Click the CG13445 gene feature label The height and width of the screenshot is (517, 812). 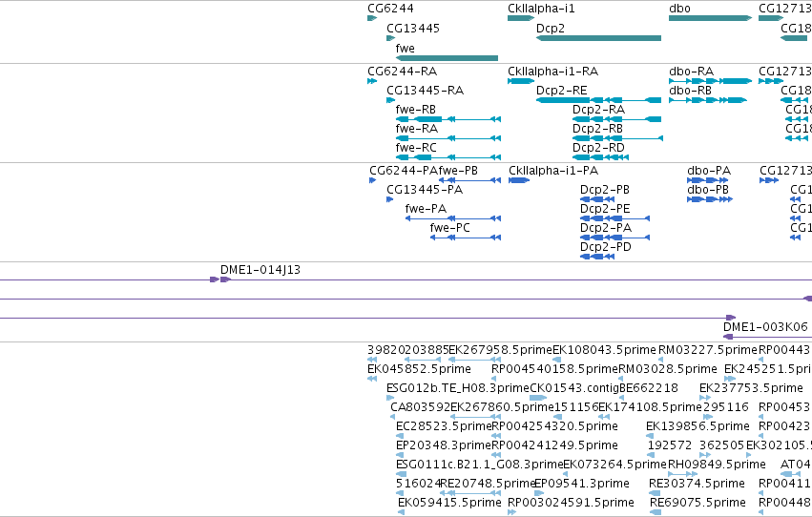(x=413, y=29)
